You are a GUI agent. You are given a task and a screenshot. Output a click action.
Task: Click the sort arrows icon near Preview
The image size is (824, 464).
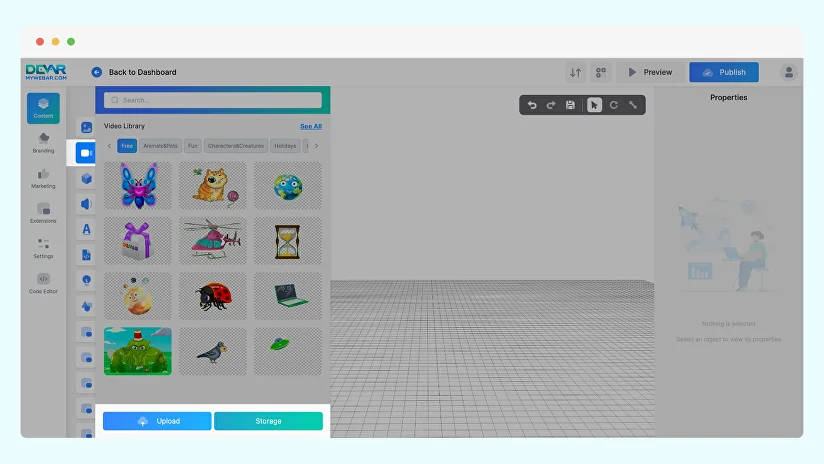coord(575,72)
